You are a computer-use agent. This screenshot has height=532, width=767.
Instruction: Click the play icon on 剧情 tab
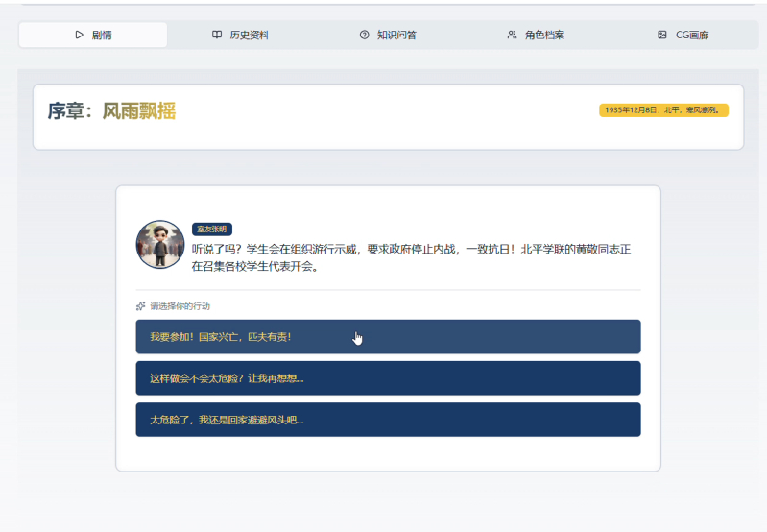pos(80,35)
